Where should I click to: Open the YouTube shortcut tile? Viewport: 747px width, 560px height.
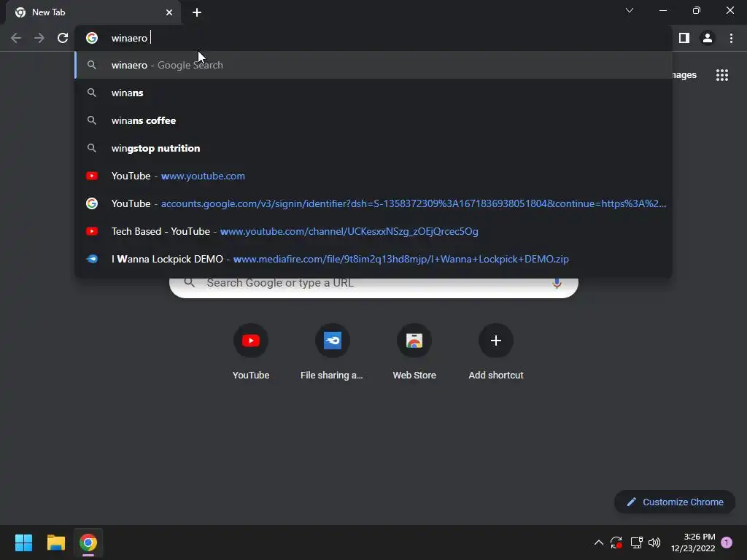coord(251,352)
